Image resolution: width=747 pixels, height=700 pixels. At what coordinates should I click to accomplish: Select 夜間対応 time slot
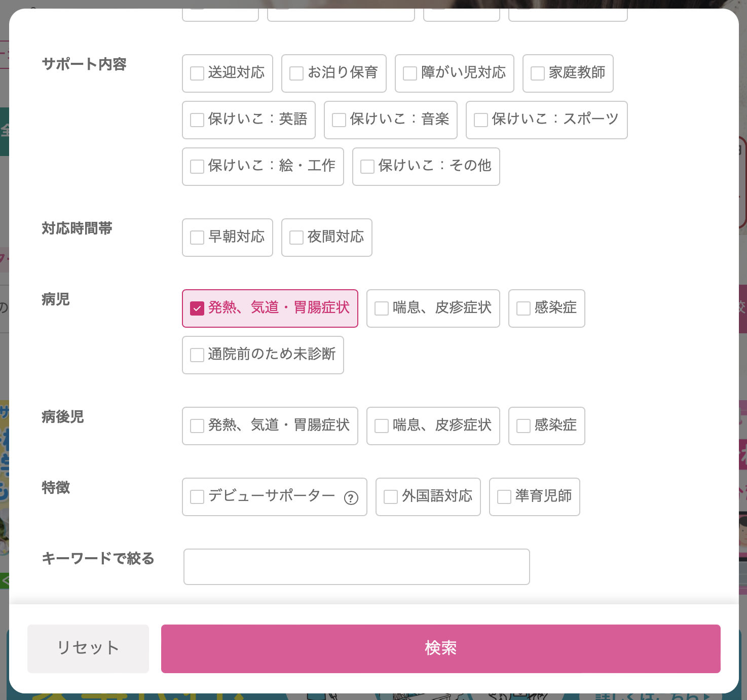tap(296, 238)
